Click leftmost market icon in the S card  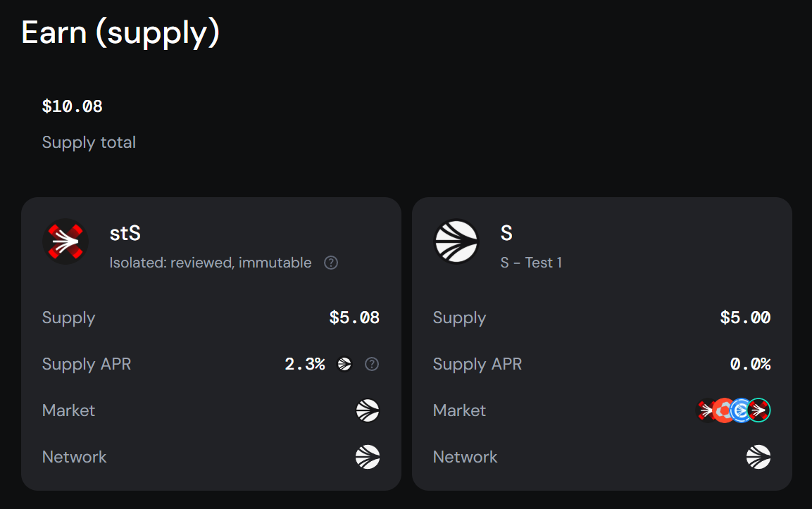705,410
